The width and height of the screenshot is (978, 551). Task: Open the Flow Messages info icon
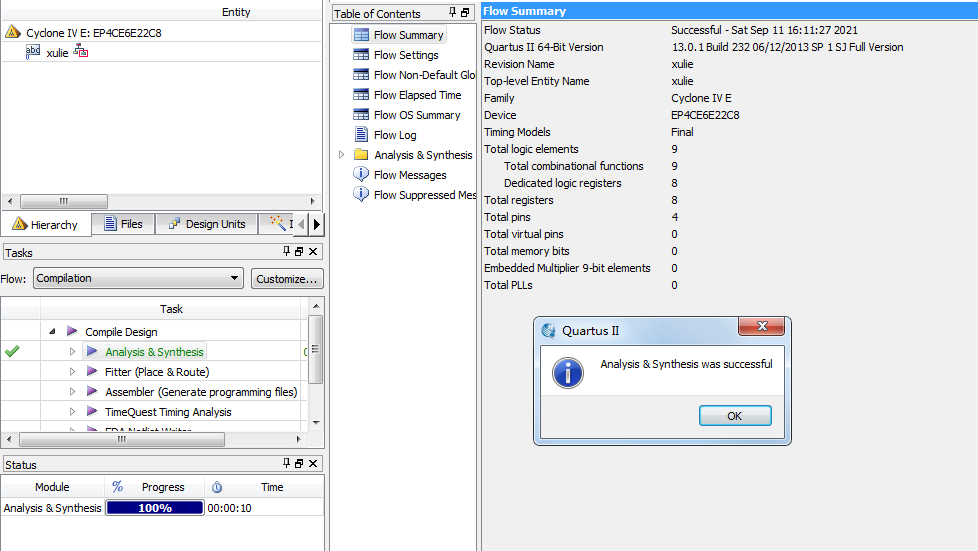point(361,175)
